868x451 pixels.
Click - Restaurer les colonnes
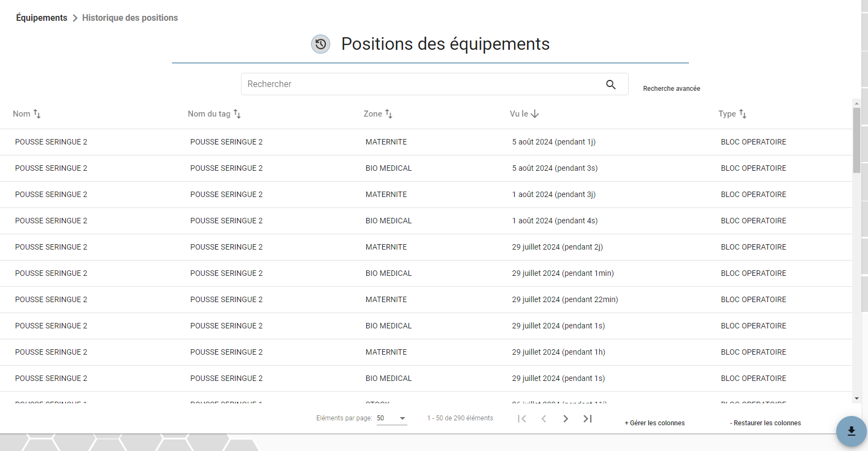point(766,423)
